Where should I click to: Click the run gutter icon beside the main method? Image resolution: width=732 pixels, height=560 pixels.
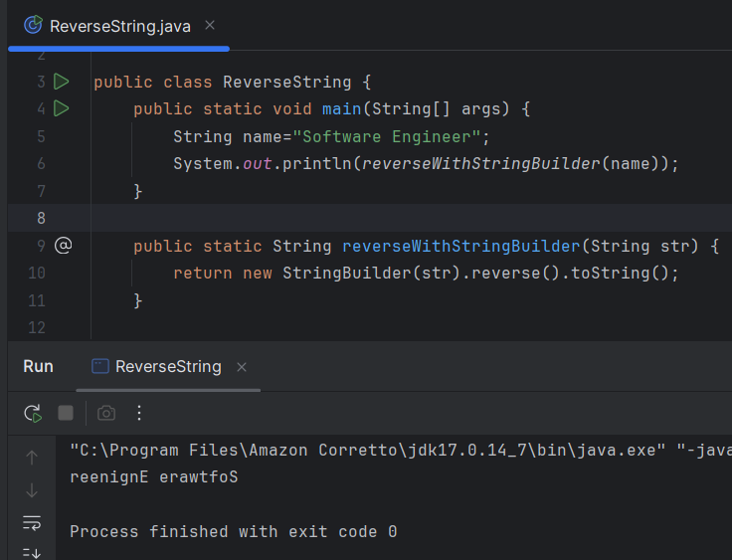click(62, 108)
